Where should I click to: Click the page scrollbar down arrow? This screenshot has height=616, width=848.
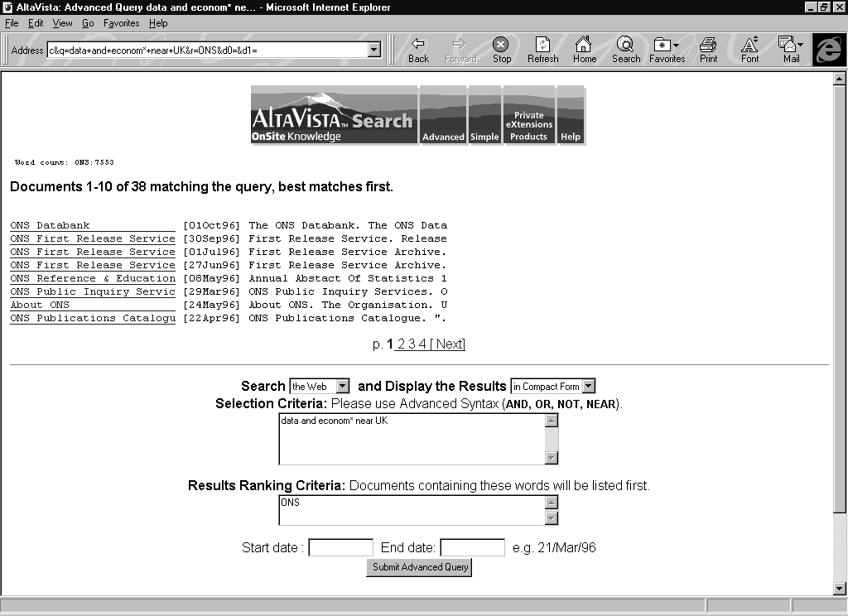coord(839,589)
